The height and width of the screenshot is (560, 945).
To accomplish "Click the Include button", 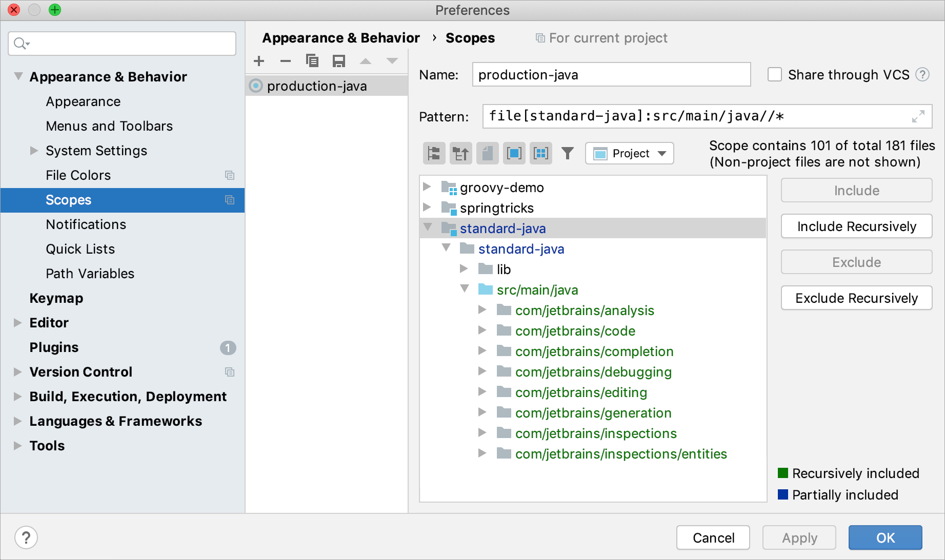I will coord(856,190).
